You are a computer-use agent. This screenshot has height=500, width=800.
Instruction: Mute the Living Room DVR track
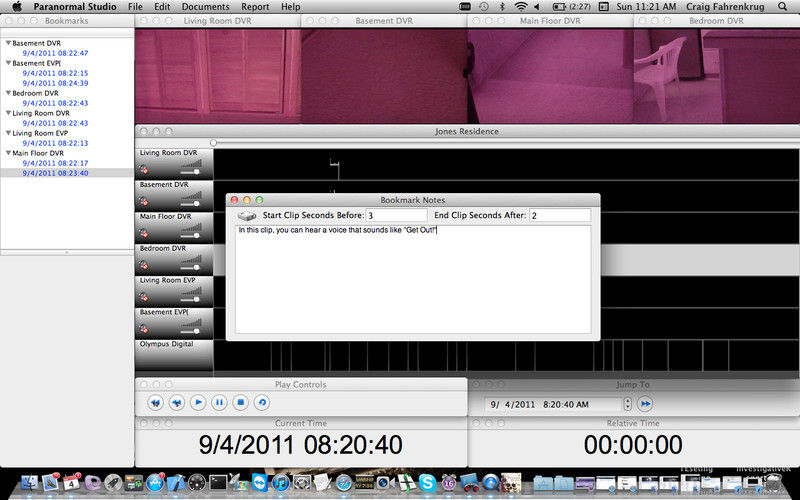(144, 169)
